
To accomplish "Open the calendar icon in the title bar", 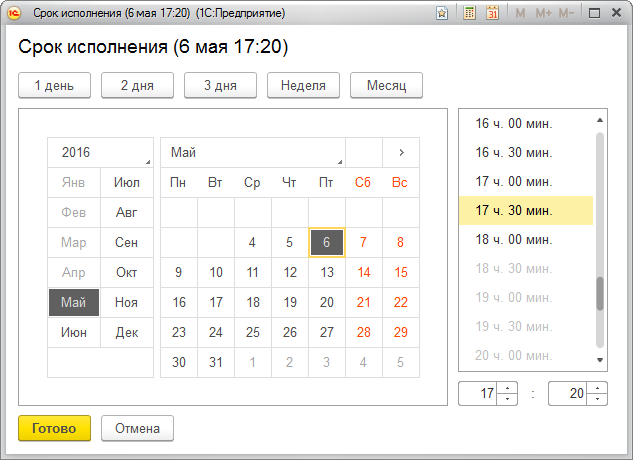I will (492, 13).
